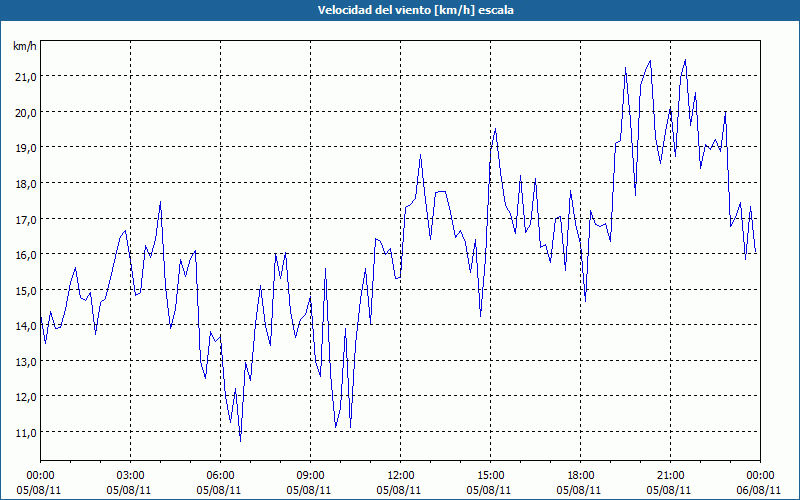
Task: Select the 19,0 y-axis label
Action: tap(26, 148)
